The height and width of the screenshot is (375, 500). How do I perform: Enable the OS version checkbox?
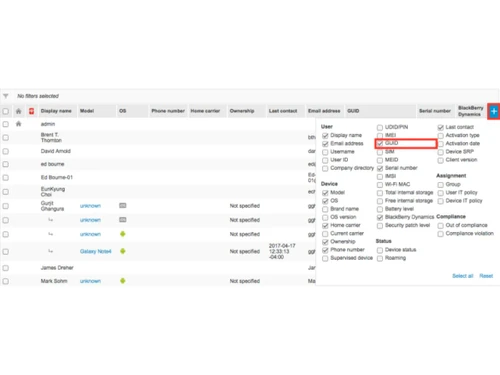click(x=325, y=217)
